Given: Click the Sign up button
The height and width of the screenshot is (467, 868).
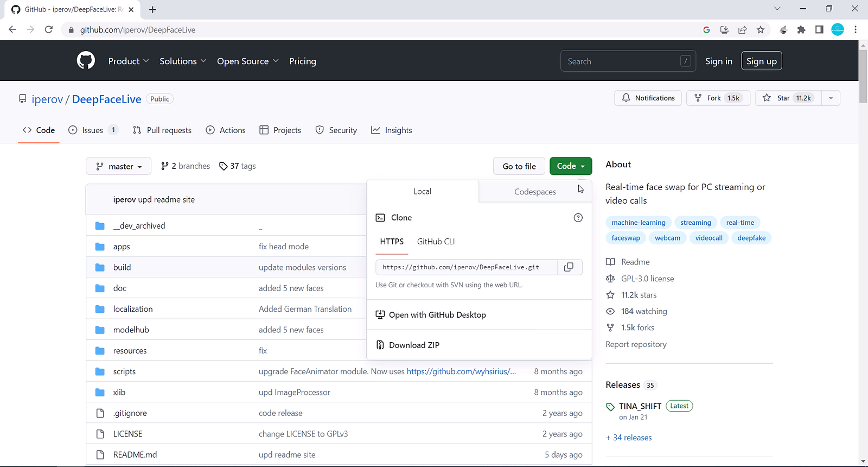Looking at the screenshot, I should click(762, 61).
